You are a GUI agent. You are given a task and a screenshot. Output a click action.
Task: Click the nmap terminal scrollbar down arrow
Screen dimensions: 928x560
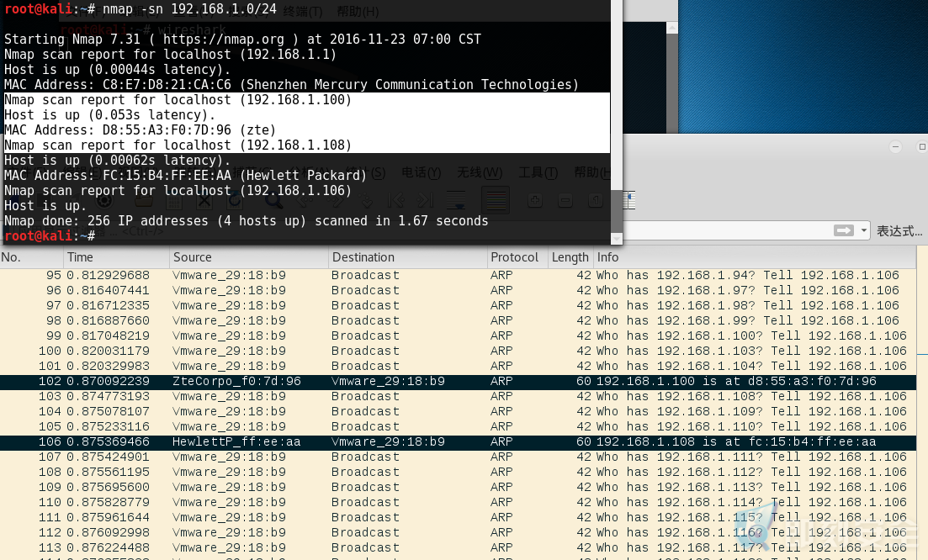click(x=616, y=239)
